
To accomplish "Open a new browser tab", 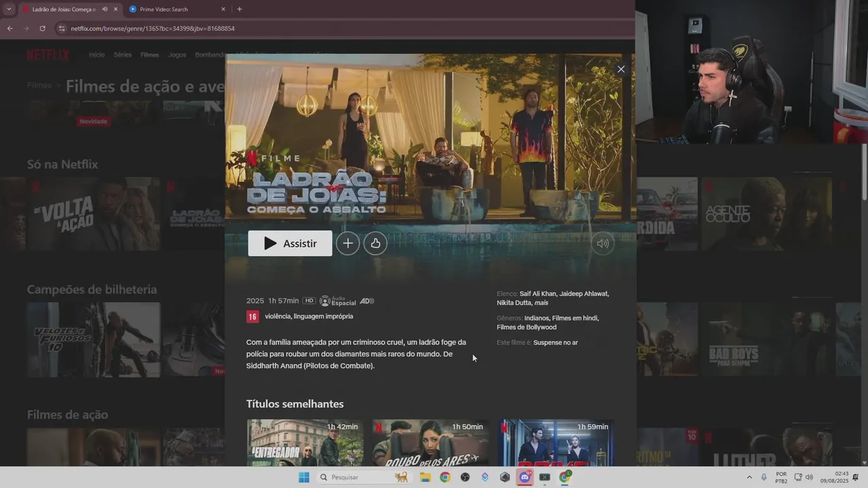I will point(239,9).
